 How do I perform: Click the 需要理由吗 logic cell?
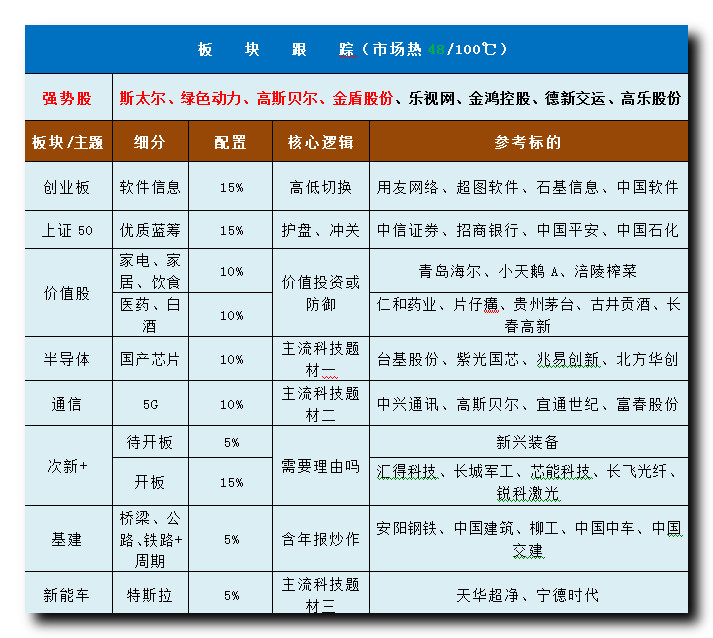click(320, 465)
